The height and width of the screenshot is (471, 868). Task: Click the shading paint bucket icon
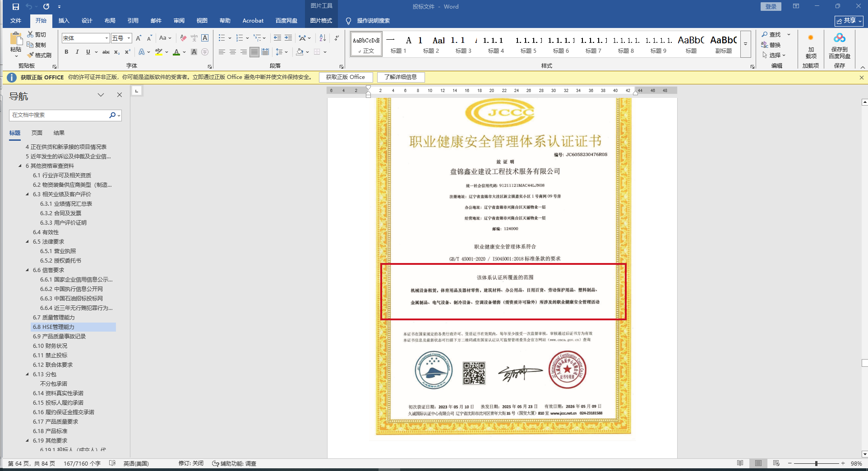[x=300, y=52]
